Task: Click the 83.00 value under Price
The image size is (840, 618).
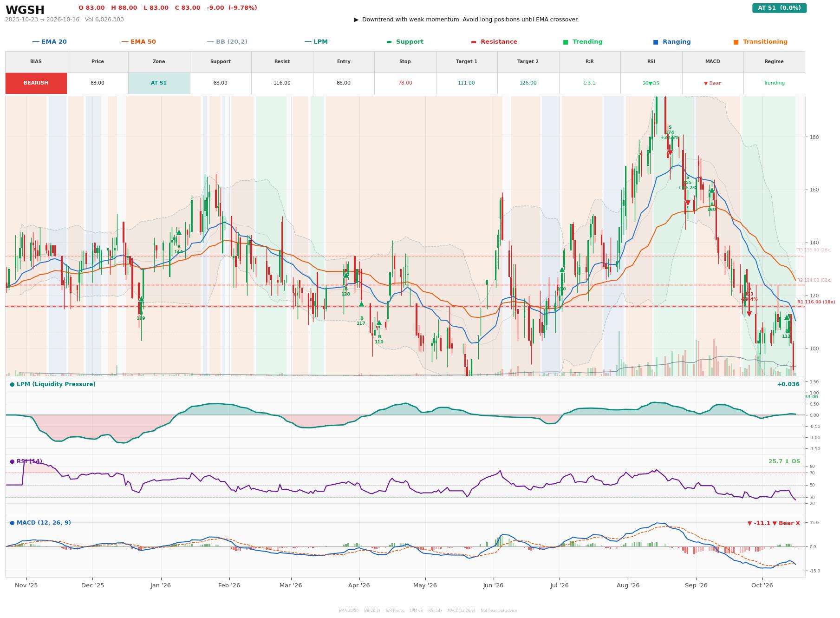Action: click(x=98, y=83)
